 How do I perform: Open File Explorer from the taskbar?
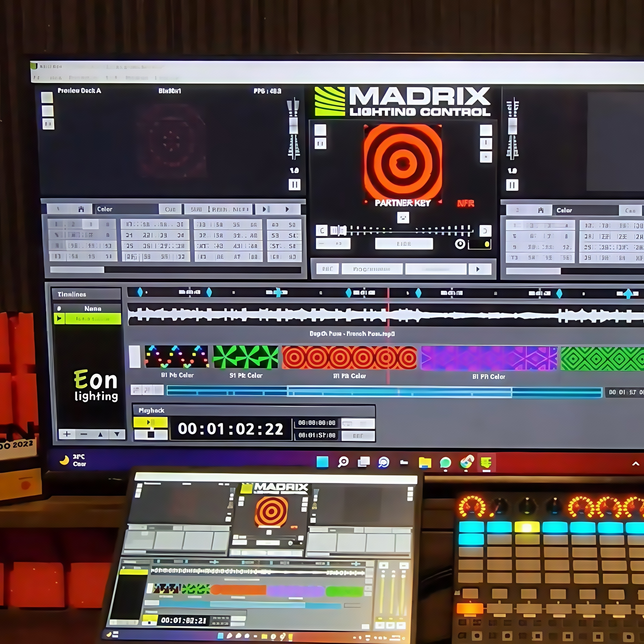[425, 463]
